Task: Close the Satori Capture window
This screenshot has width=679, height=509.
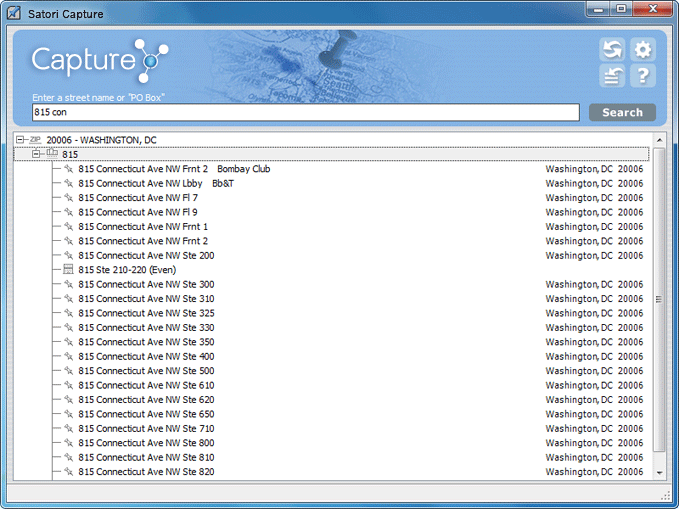Action: tap(653, 9)
